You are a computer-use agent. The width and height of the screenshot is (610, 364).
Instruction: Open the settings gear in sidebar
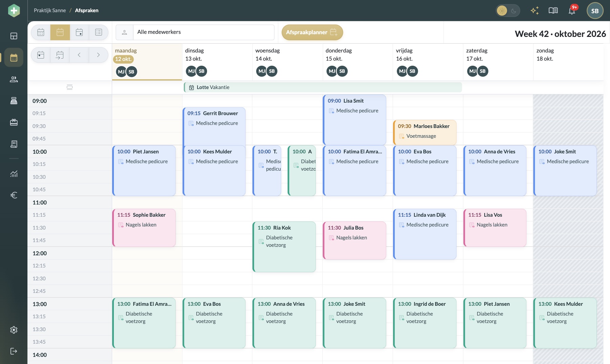coord(14,330)
